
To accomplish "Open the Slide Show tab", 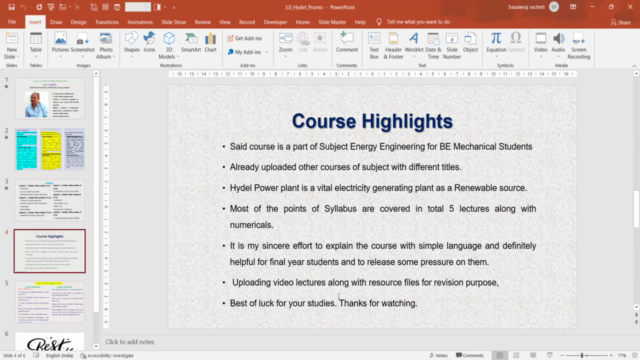I will pyautogui.click(x=173, y=22).
